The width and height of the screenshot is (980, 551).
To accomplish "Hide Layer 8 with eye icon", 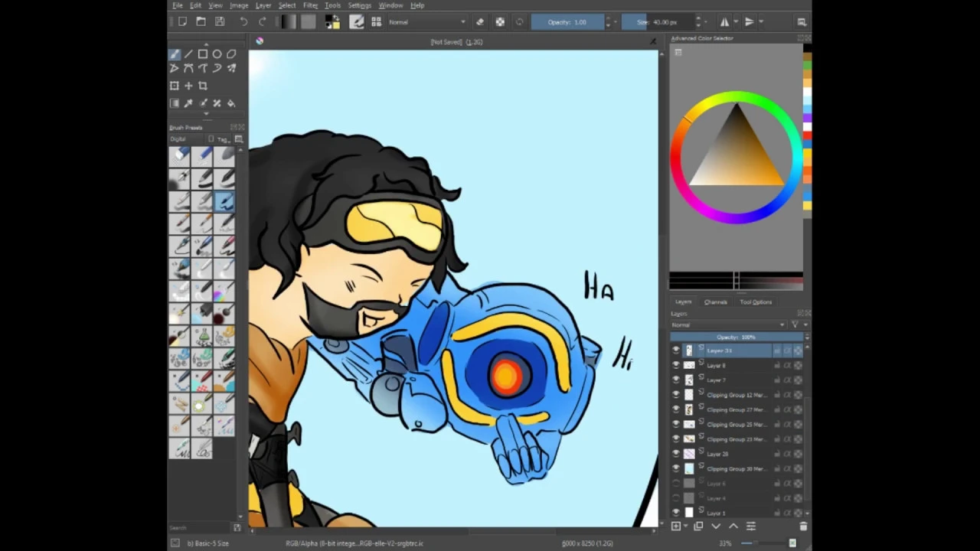I will [x=675, y=365].
